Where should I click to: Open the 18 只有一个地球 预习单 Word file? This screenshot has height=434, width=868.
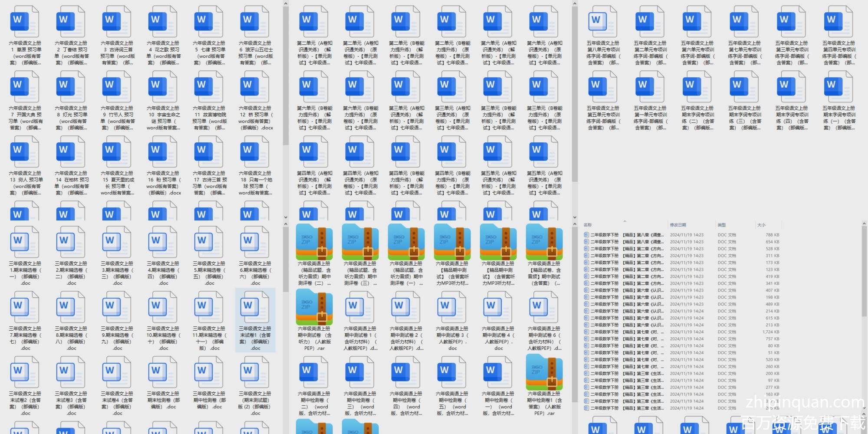click(x=255, y=153)
